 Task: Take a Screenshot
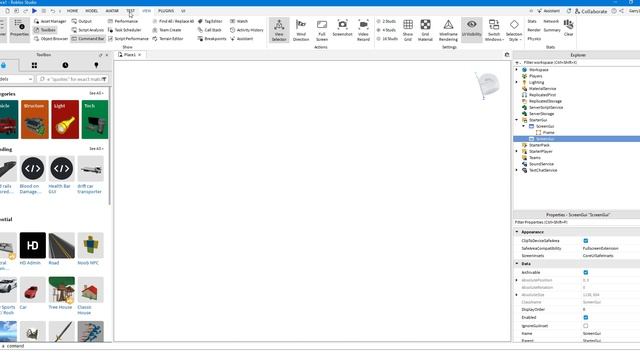click(x=342, y=29)
